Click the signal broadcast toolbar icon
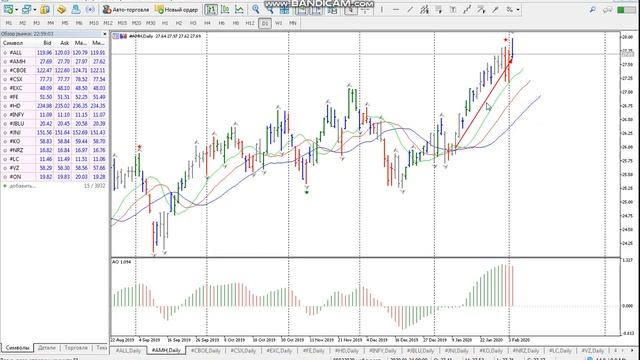640x360 pixels. point(90,9)
